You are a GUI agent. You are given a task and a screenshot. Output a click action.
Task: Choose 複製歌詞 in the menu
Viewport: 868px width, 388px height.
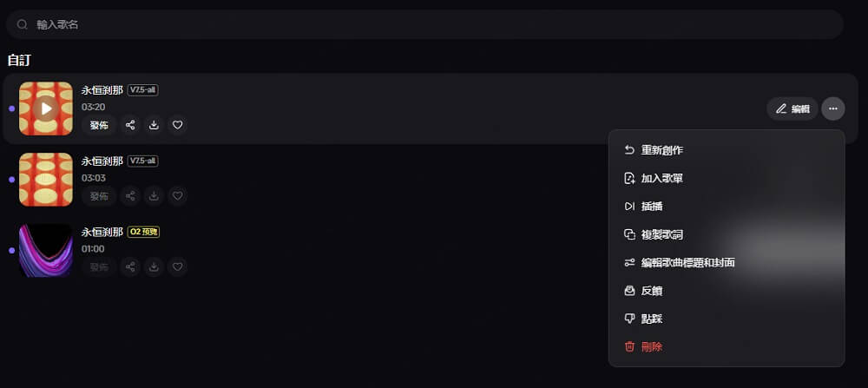660,234
